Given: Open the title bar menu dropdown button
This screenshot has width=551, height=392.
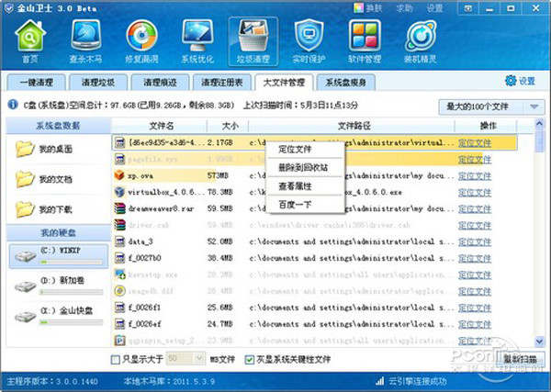Looking at the screenshot, I should pos(468,8).
